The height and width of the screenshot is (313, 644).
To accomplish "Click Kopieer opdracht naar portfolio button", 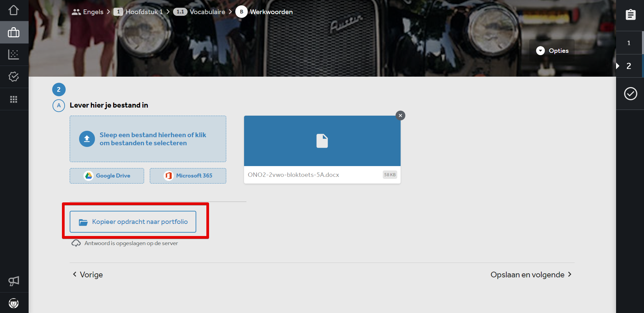I will pos(133,222).
